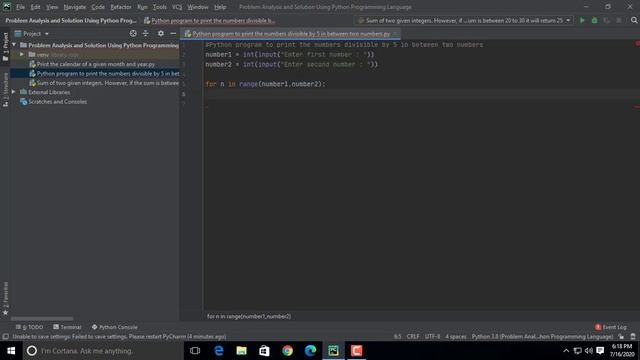Viewport: 640px width, 360px height.
Task: Click Collapse All icon in Project panel
Action: pyautogui.click(x=146, y=33)
